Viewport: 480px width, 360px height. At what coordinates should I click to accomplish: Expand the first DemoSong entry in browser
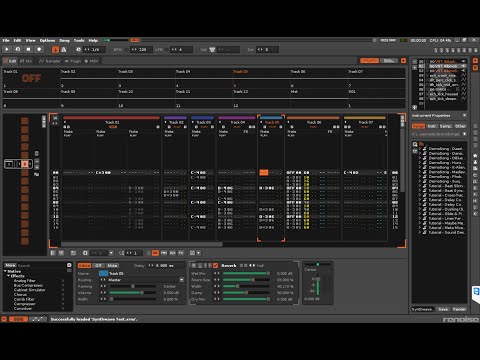[420, 149]
